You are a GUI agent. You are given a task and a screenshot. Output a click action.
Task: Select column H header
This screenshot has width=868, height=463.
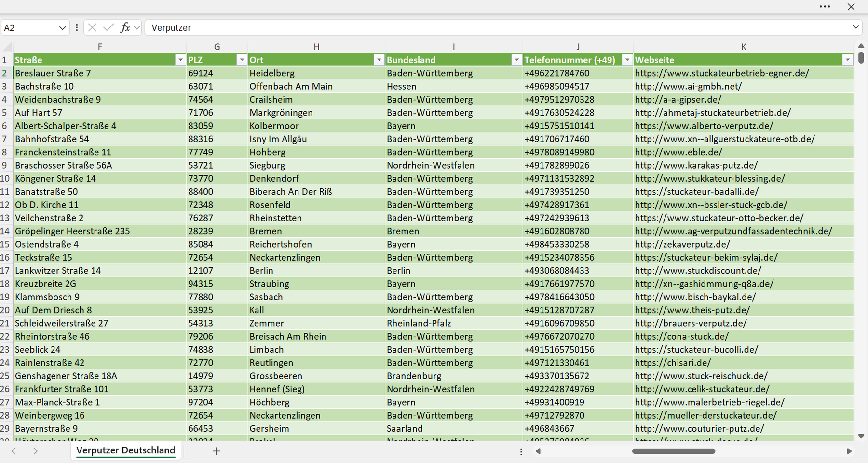click(316, 47)
